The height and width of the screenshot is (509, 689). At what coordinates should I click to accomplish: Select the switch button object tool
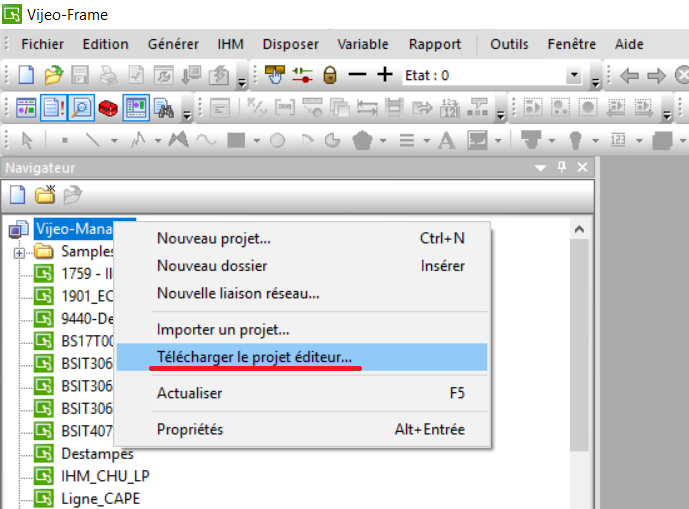[x=531, y=140]
